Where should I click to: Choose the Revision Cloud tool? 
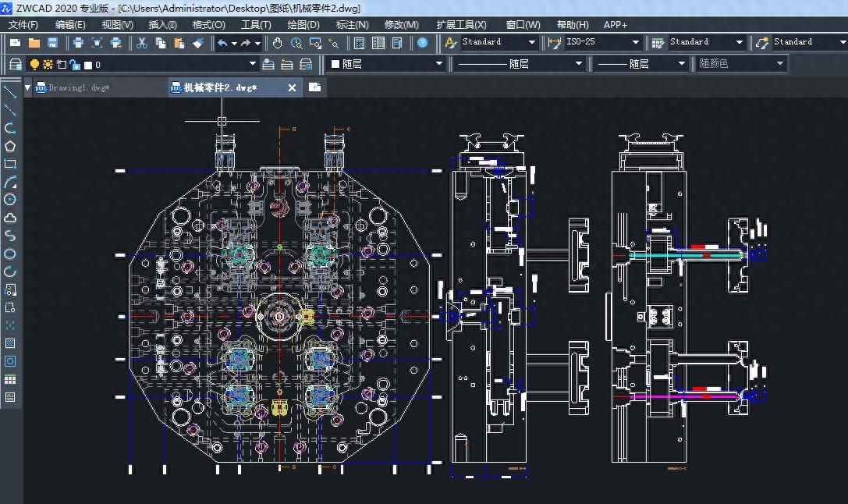pyautogui.click(x=10, y=218)
